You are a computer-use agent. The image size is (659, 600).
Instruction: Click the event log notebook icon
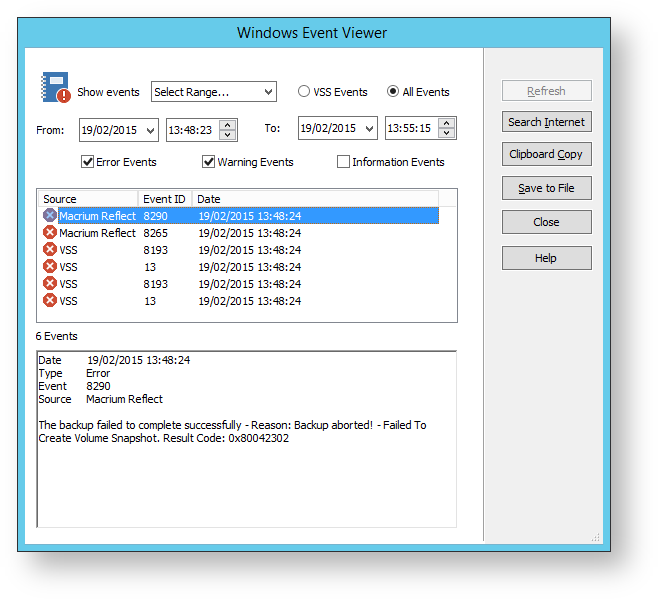(55, 87)
